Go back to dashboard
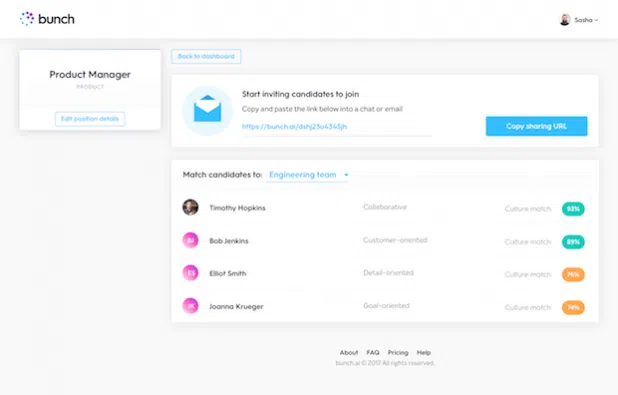 point(206,56)
